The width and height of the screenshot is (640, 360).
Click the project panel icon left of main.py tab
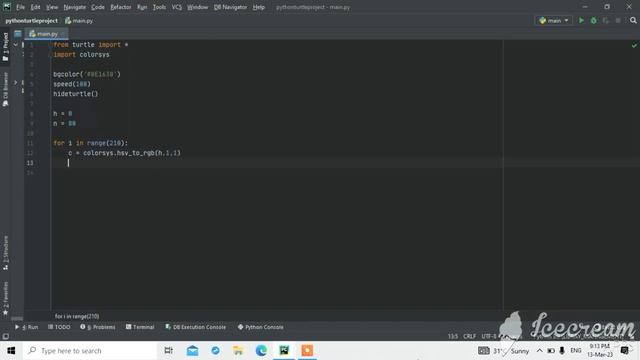(x=18, y=34)
